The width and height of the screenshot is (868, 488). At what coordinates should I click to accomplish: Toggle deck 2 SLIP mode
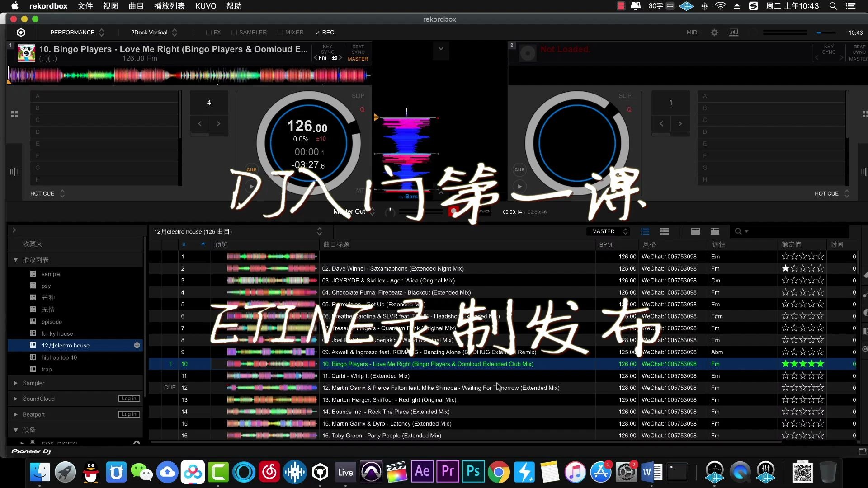click(625, 96)
